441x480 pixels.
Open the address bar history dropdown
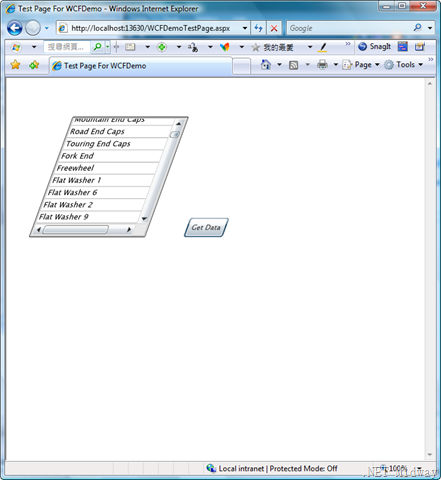[x=245, y=28]
